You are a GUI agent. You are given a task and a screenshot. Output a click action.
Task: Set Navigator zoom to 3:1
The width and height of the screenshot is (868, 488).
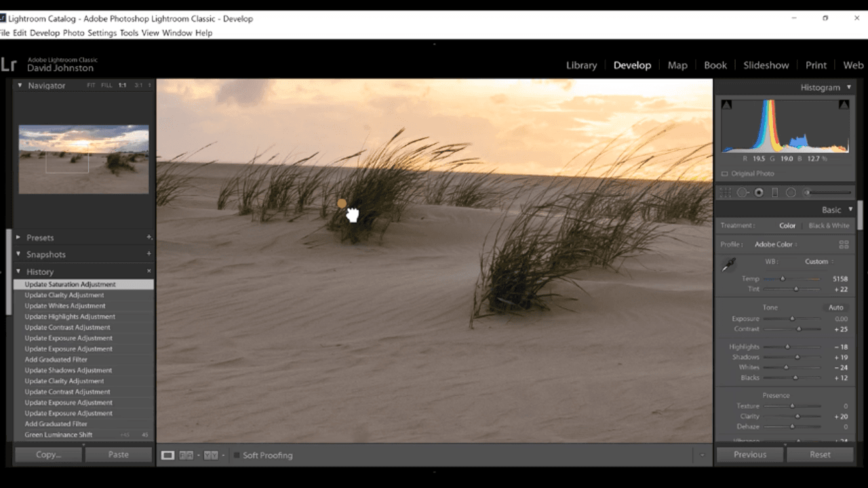point(138,85)
